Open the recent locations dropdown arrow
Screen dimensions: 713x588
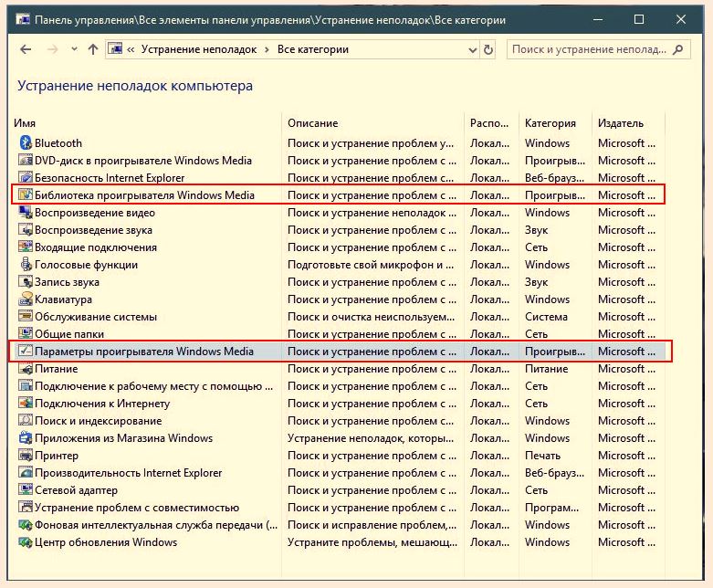(74, 49)
